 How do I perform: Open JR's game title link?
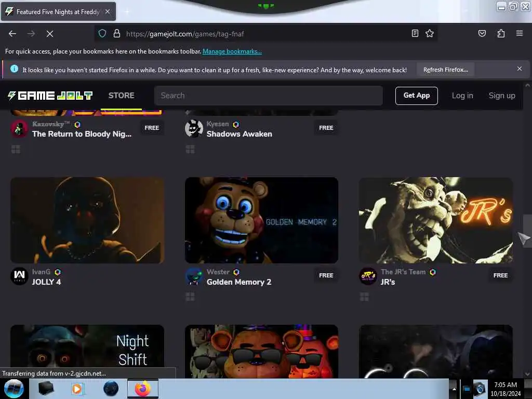coord(388,282)
